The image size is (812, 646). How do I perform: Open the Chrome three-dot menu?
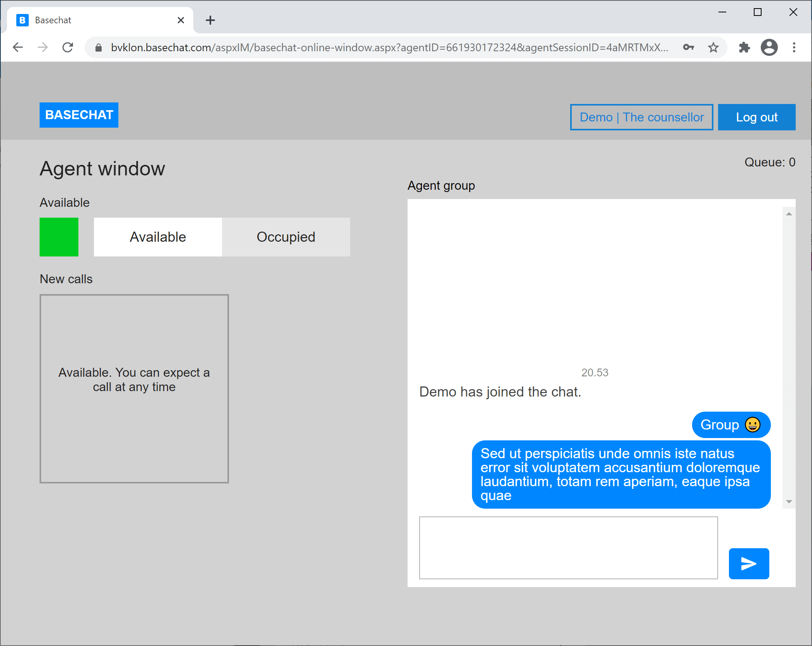click(x=794, y=47)
